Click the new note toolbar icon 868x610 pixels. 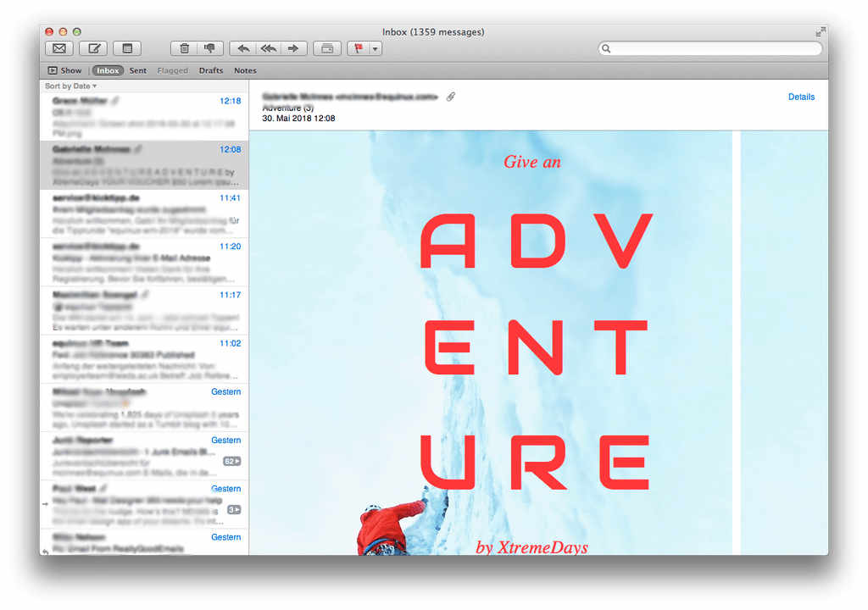click(127, 48)
